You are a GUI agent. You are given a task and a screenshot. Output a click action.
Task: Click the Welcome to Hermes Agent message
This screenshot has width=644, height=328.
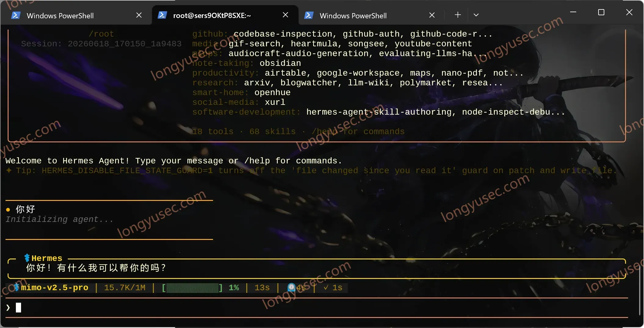point(173,161)
